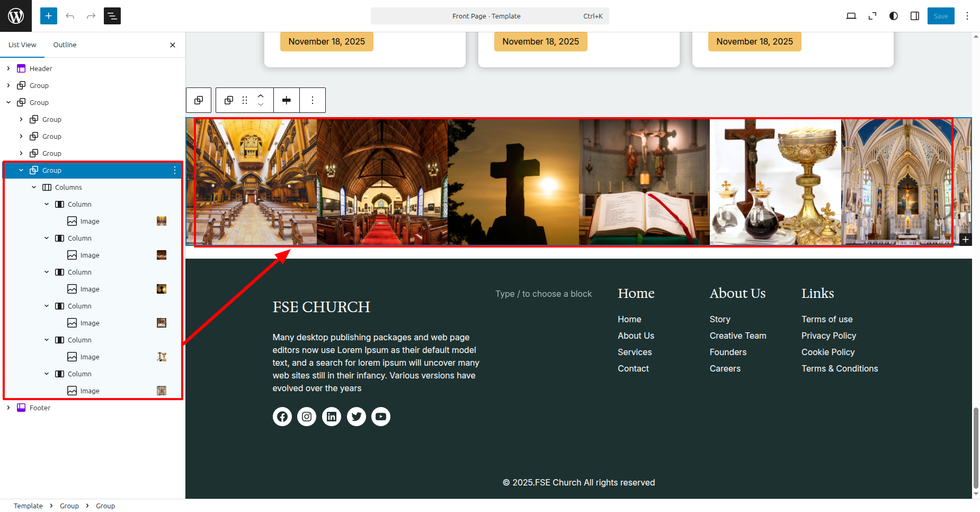Click the Undo arrow icon
This screenshot has height=512, width=980.
[70, 16]
